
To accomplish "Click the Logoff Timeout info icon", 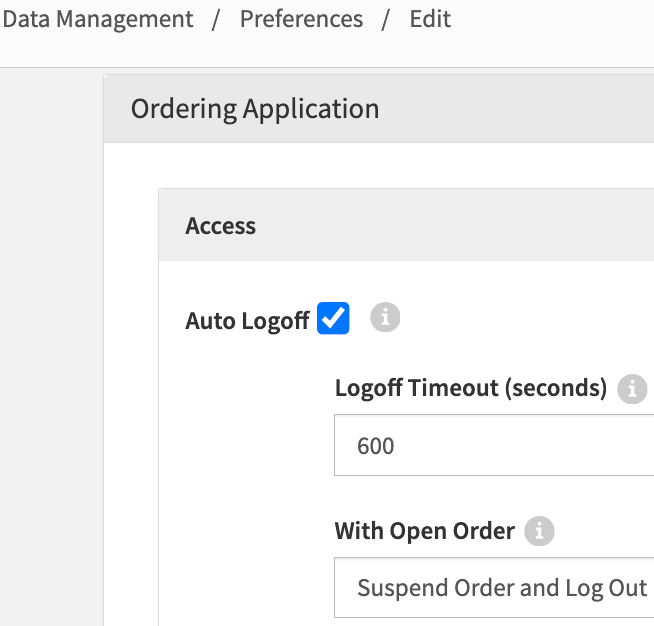I will tap(632, 388).
